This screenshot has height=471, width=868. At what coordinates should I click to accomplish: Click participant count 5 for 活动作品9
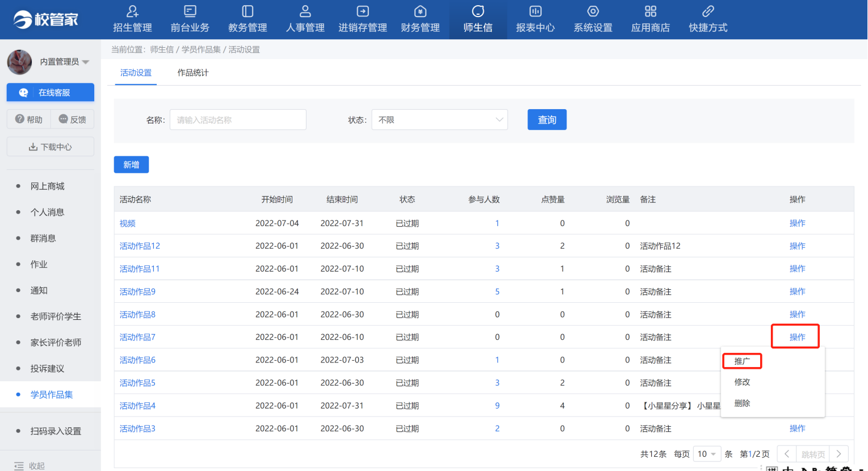coord(497,291)
